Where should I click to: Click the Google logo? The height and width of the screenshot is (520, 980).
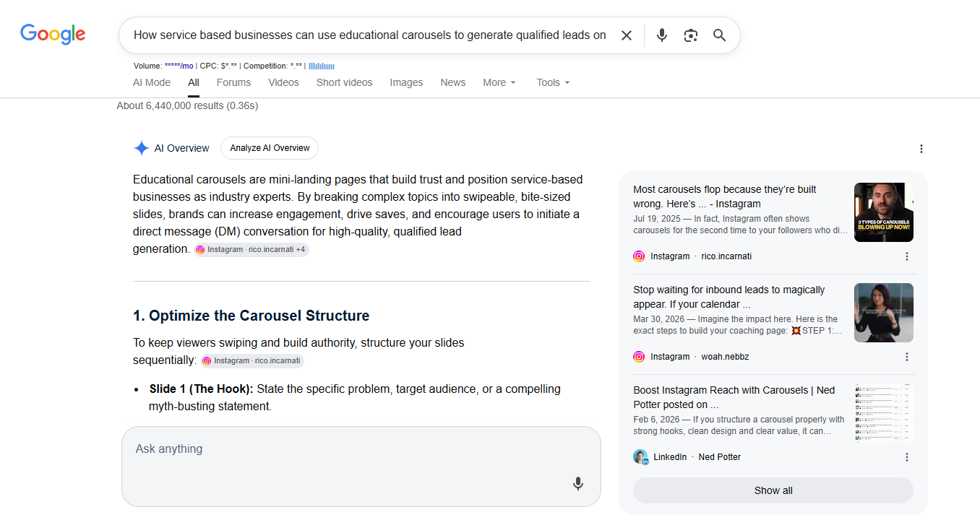click(53, 35)
